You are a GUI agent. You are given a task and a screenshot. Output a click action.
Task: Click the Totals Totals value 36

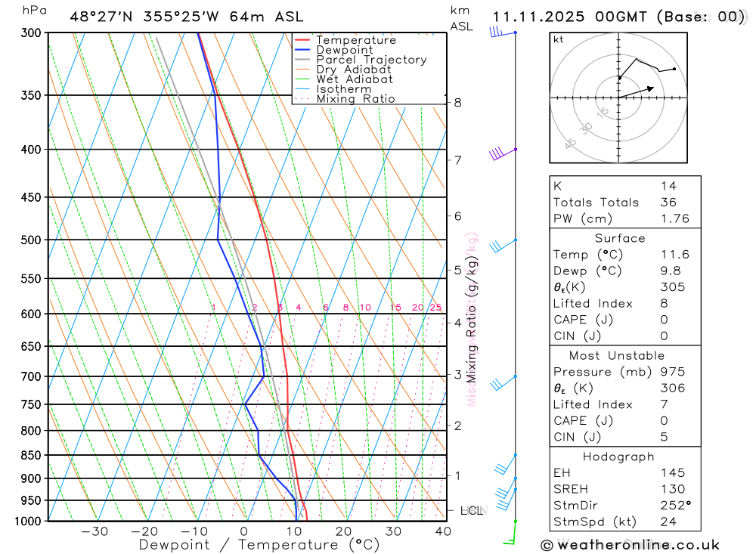pos(669,203)
